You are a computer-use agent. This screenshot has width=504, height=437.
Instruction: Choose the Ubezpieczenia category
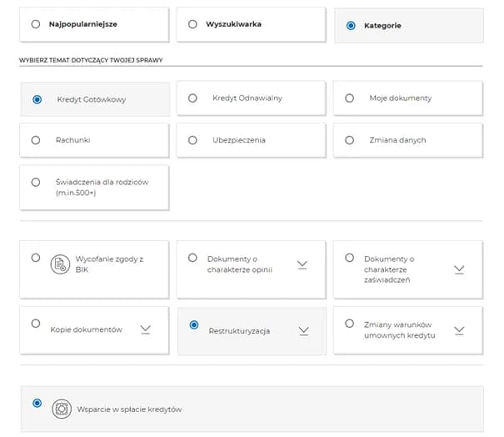tap(192, 140)
